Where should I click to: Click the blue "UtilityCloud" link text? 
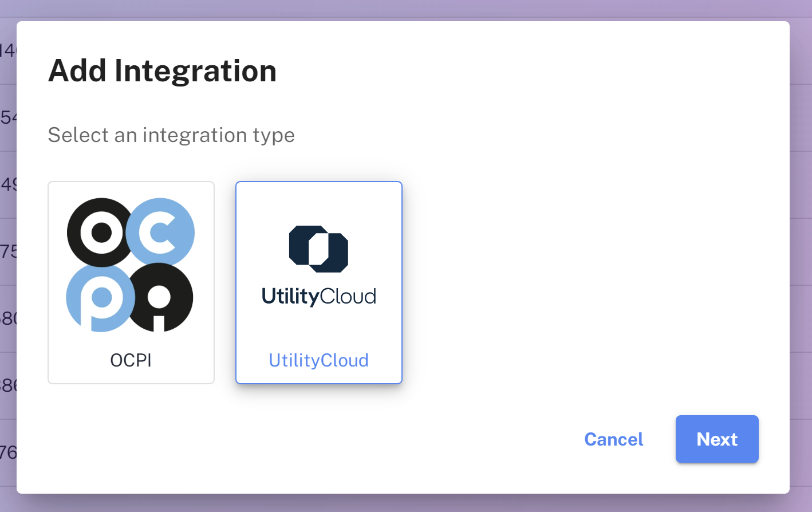click(x=318, y=360)
